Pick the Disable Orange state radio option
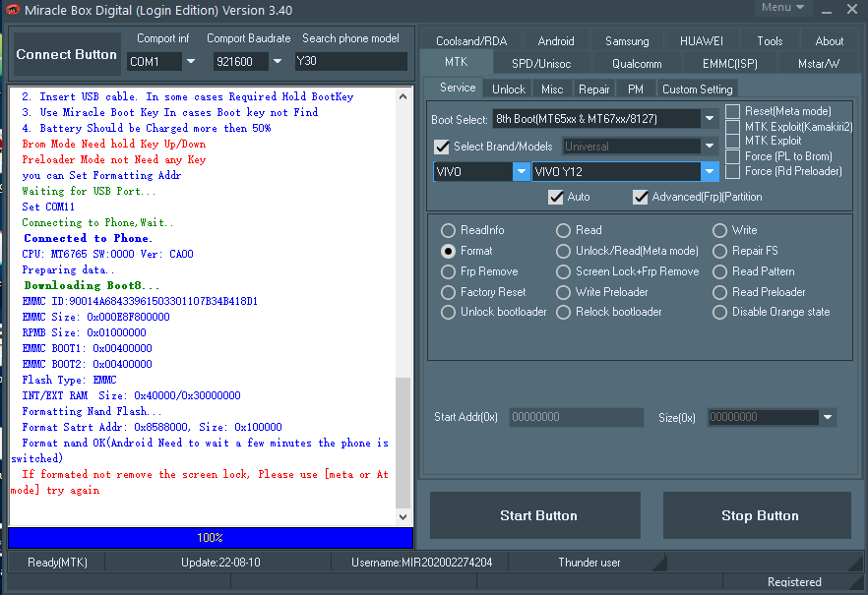Screen dimensions: 868x595 (x=719, y=312)
